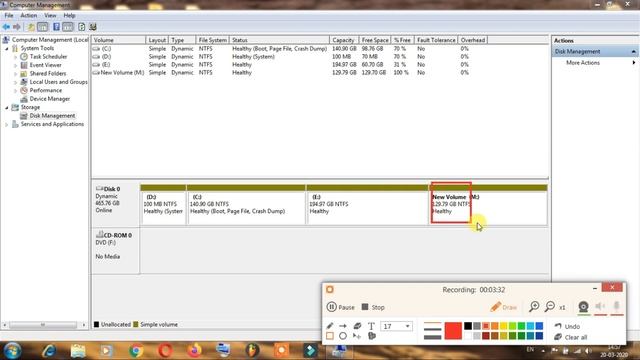The height and width of the screenshot is (360, 640).
Task: Expand the Shared Folders node
Action: tap(16, 74)
